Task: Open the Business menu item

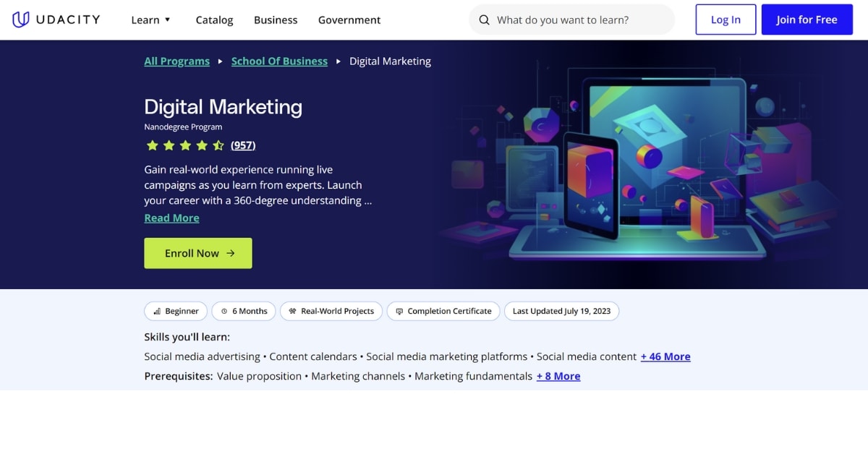Action: (276, 20)
